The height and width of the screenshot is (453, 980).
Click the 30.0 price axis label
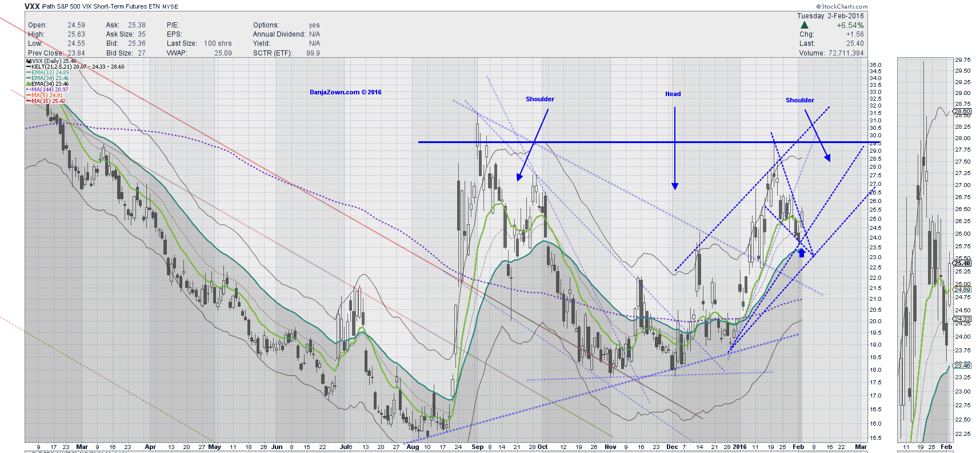[875, 136]
